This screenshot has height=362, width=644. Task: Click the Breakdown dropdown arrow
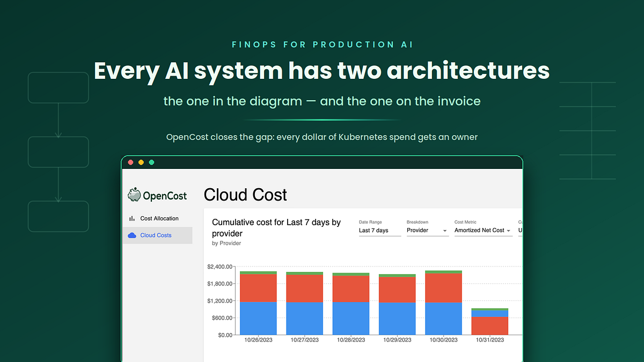click(x=445, y=231)
